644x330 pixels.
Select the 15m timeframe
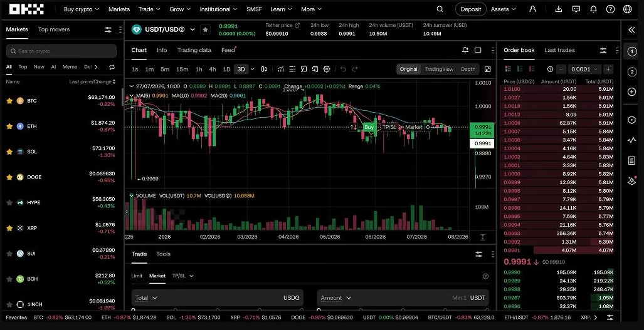182,70
